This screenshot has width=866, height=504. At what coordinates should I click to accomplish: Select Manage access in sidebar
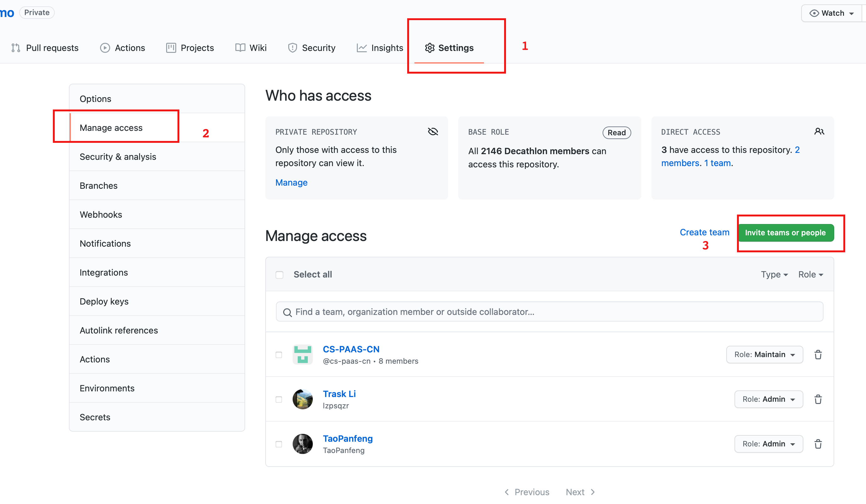(157, 128)
